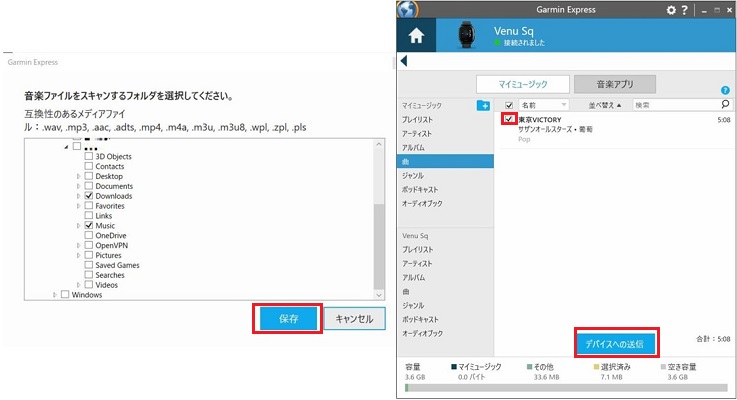Expand the Videos folder node
The width and height of the screenshot is (737, 400).
point(78,285)
